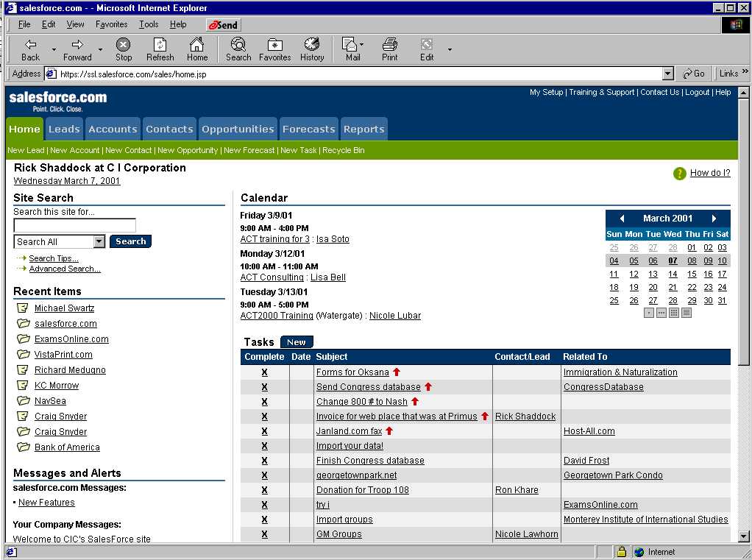Switch to month grid calendar view icon
Screen dimensions: 752x560
673,313
